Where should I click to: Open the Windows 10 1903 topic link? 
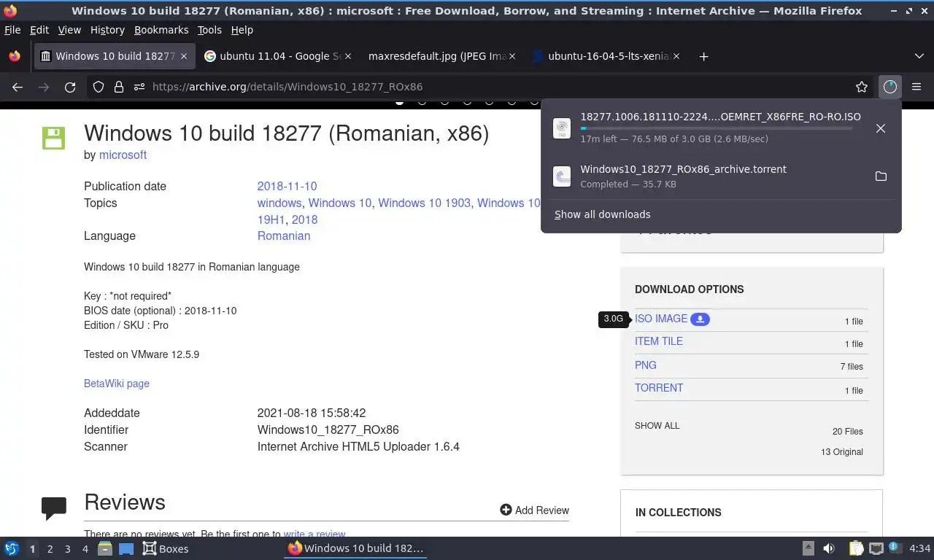[x=424, y=203]
